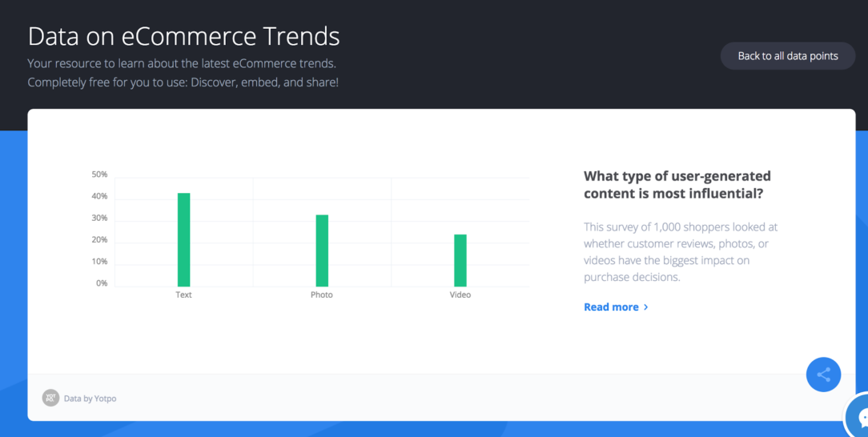Click the 30% y-axis label
The height and width of the screenshot is (437, 868).
pos(99,218)
